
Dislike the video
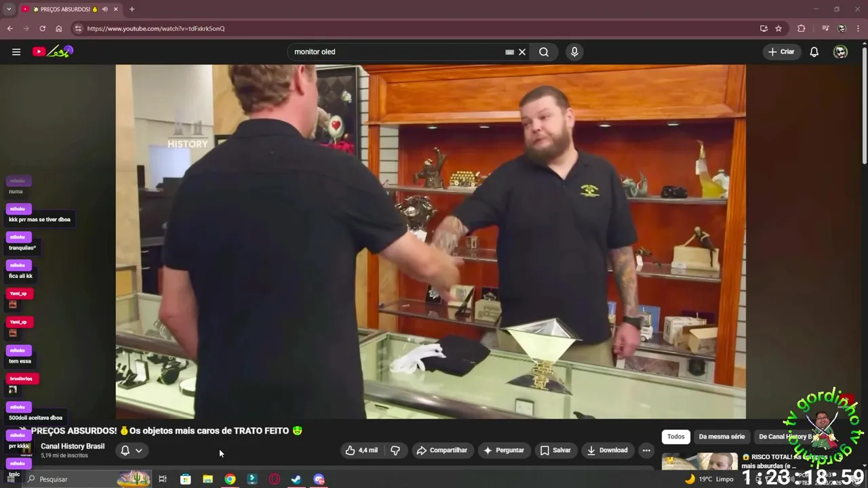pyautogui.click(x=395, y=450)
